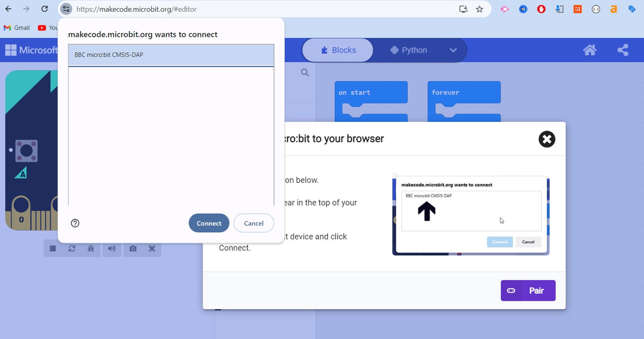Screen dimensions: 644x339
Task: Expand the language dropdown arrow
Action: coord(453,50)
